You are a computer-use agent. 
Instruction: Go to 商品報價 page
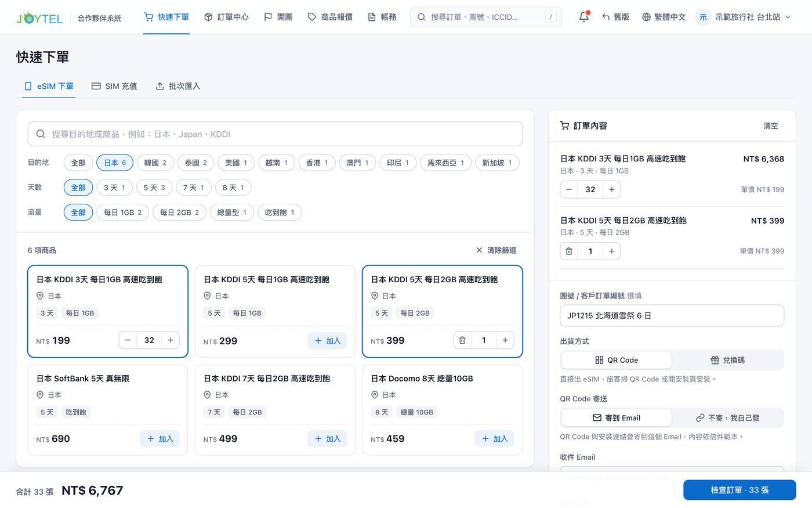tap(330, 17)
